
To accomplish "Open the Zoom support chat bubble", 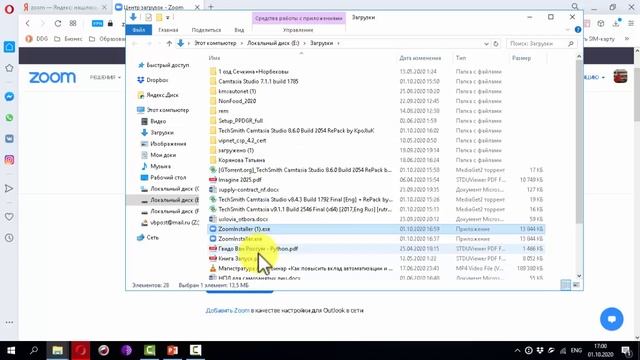I will click(x=611, y=319).
